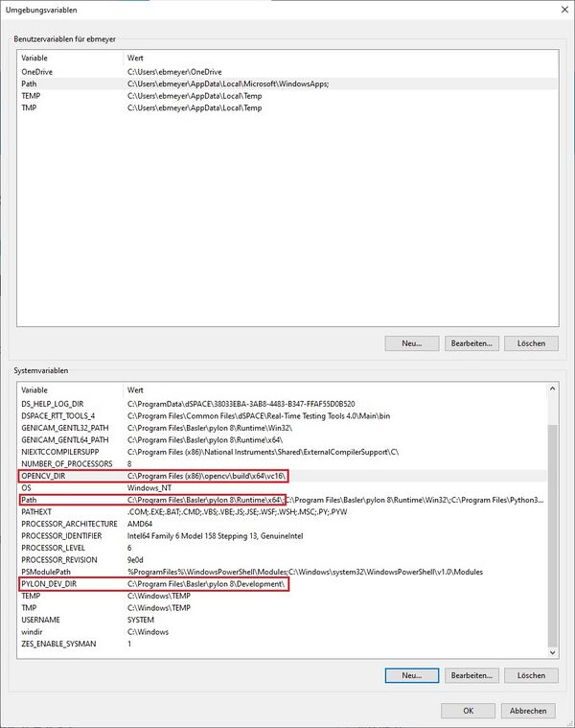Click Neu... under Benutzervariablen list

[411, 343]
